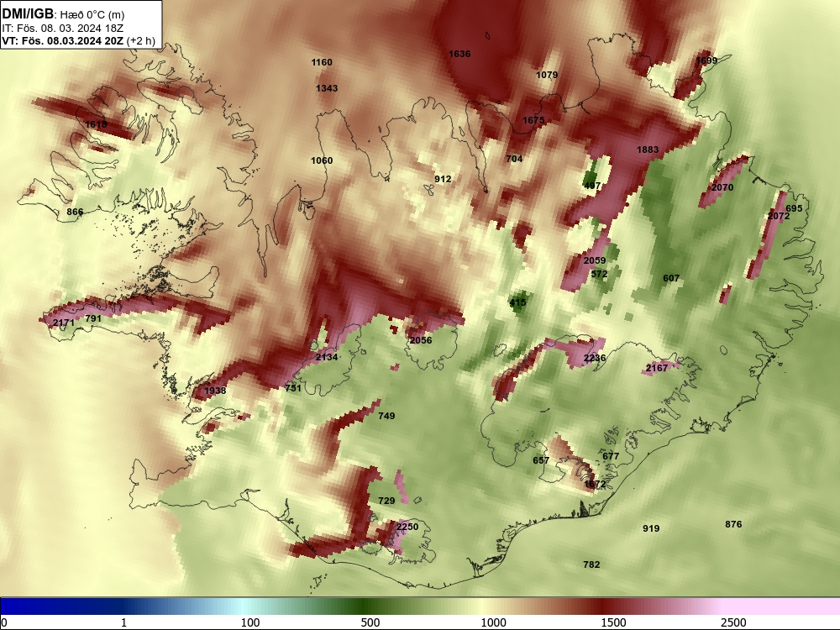Click the 2171 value on the peninsula
Viewport: 840px width, 630px height.
(x=64, y=323)
